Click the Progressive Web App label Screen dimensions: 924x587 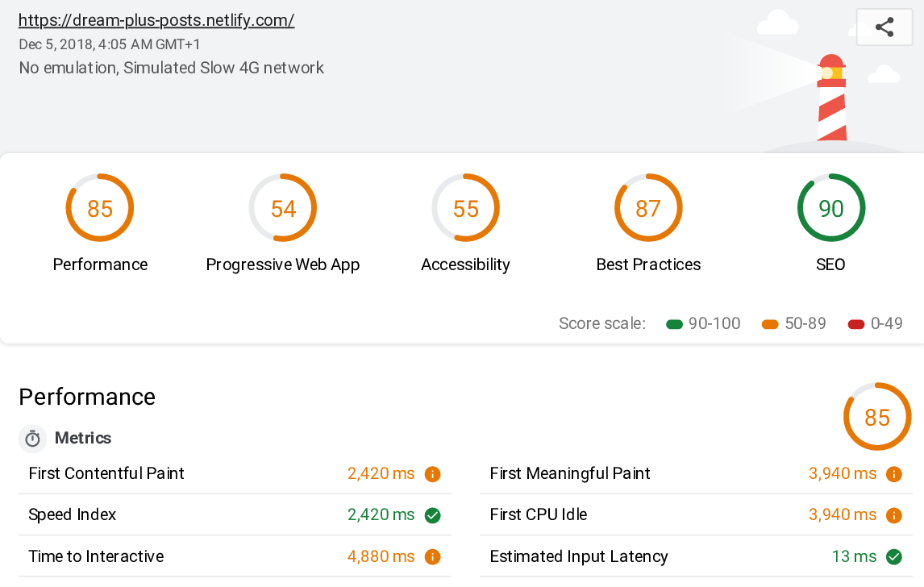point(283,264)
